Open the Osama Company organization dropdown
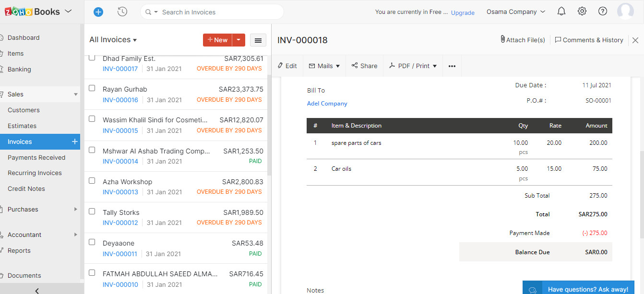 [516, 12]
